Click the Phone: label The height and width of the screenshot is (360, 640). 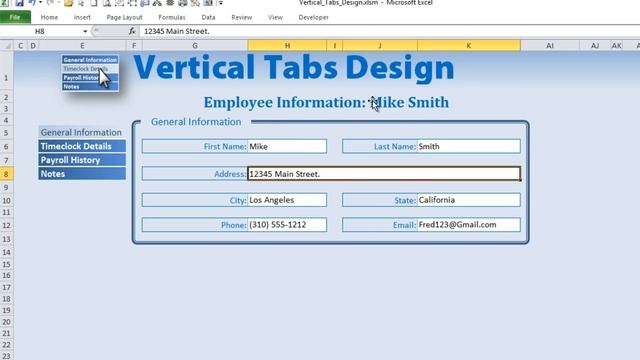click(234, 225)
